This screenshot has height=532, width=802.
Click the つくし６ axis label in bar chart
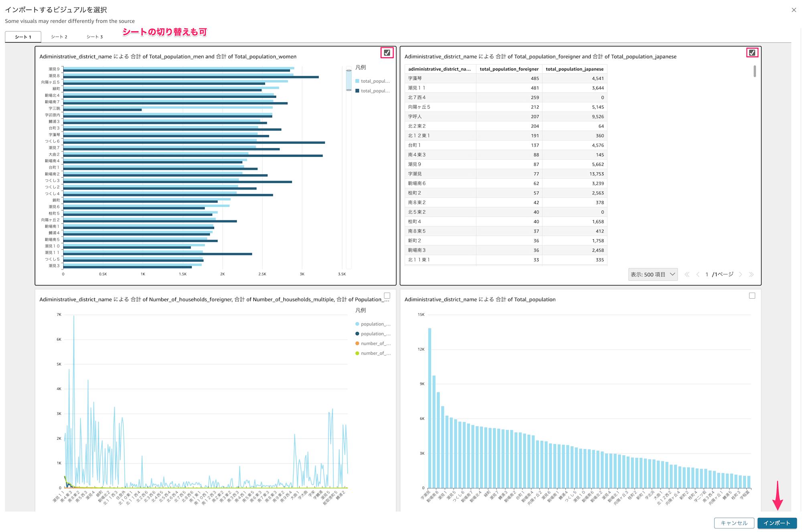click(52, 141)
